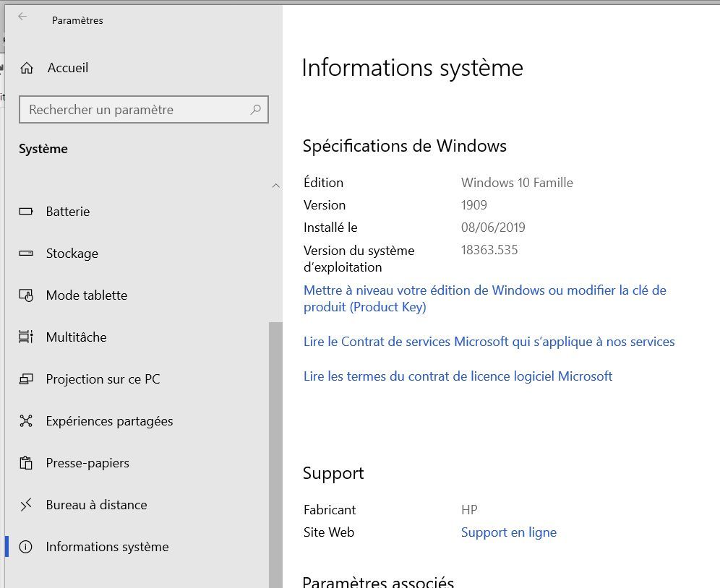Click the Projection sur ce PC icon

(26, 379)
